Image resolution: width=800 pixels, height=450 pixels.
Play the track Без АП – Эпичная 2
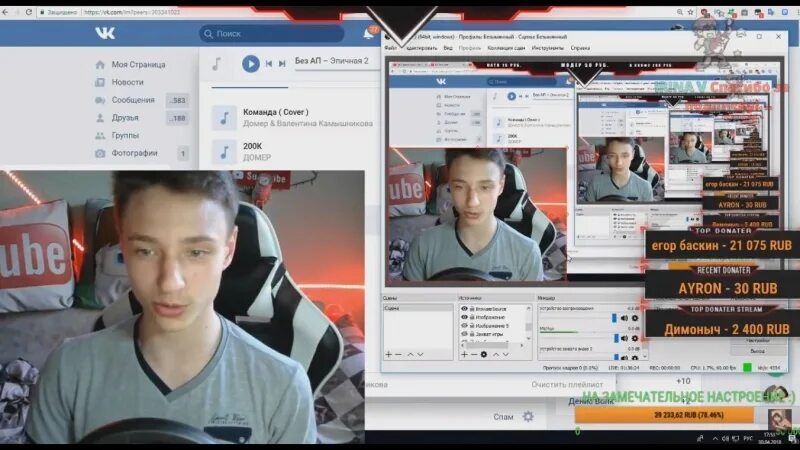tap(251, 64)
